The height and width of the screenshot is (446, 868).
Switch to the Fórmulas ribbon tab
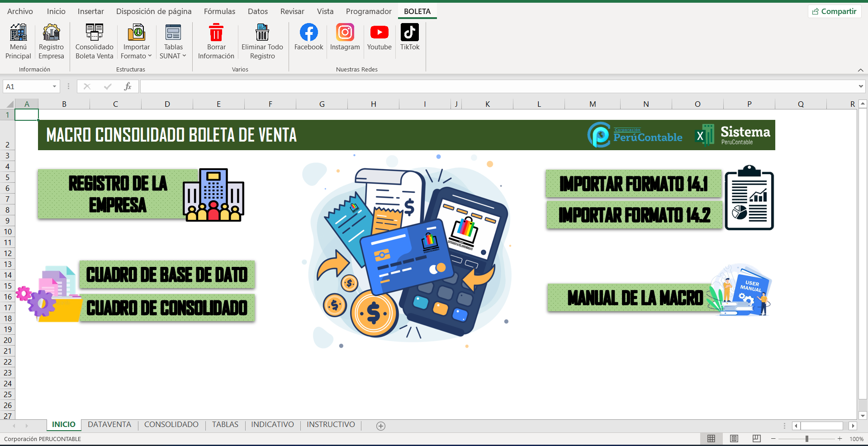[x=219, y=11]
